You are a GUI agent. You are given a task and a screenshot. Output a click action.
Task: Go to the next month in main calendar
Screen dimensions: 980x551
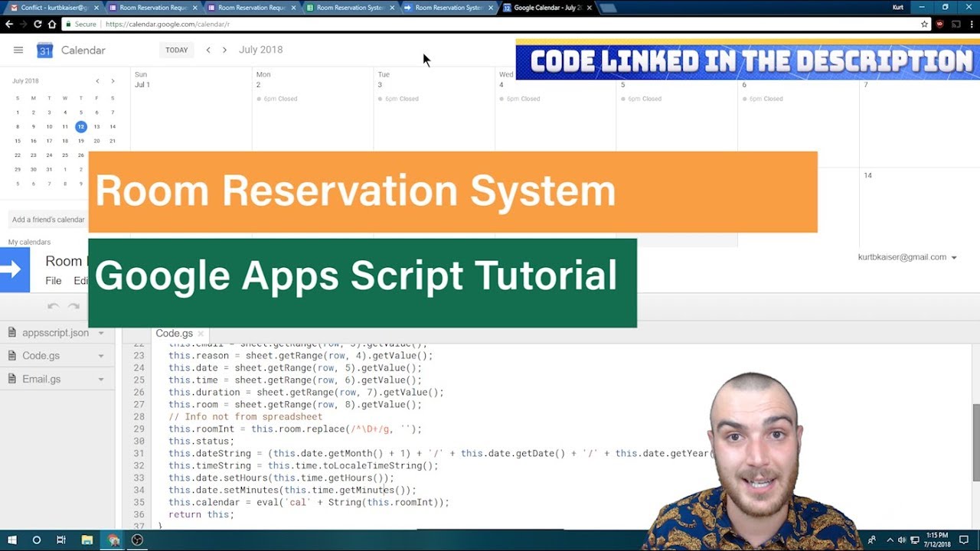click(x=224, y=50)
